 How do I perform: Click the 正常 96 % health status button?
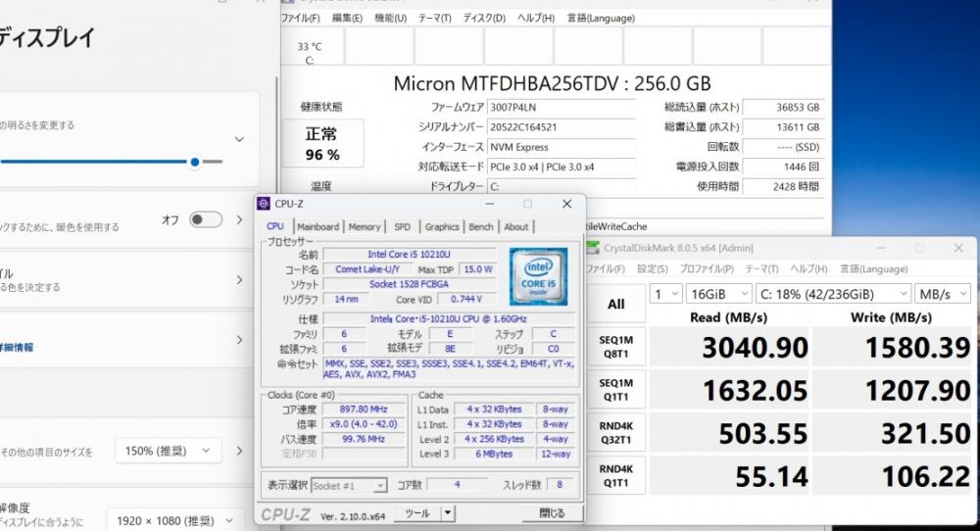(322, 144)
